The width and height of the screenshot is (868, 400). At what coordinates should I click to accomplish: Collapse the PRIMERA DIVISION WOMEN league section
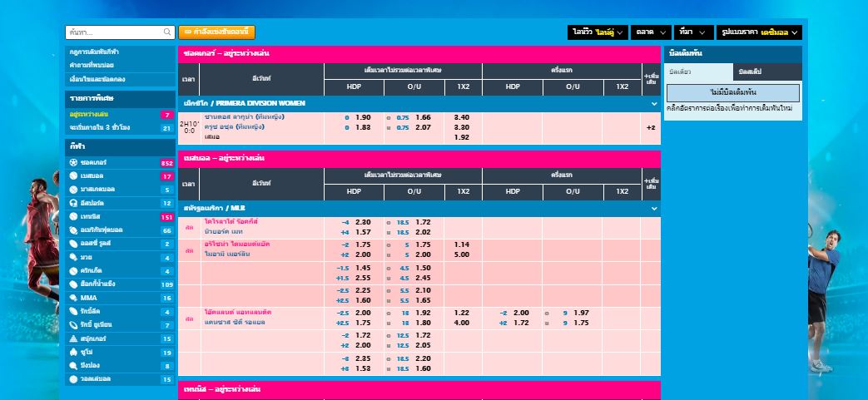[x=654, y=104]
